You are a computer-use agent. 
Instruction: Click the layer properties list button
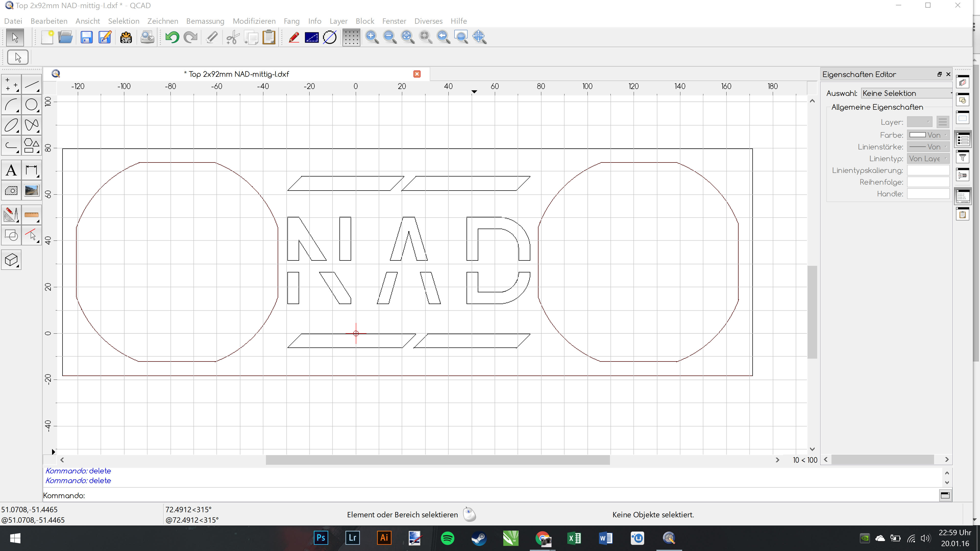coord(943,122)
